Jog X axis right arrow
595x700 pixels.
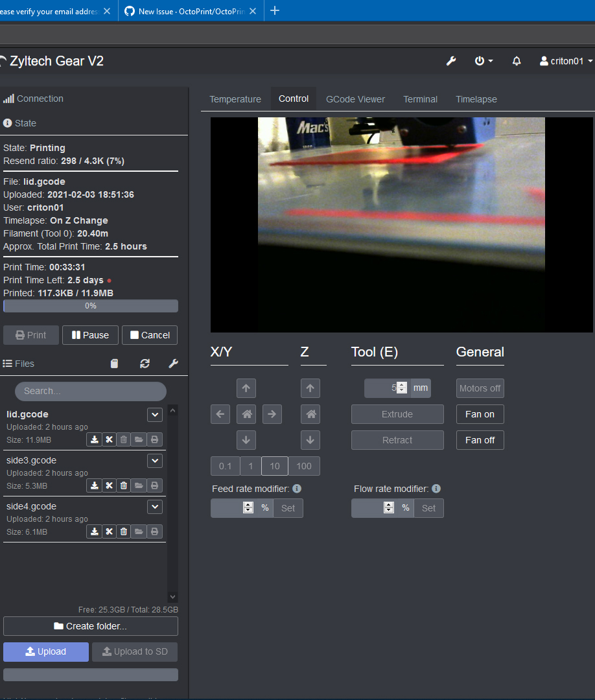[272, 414]
